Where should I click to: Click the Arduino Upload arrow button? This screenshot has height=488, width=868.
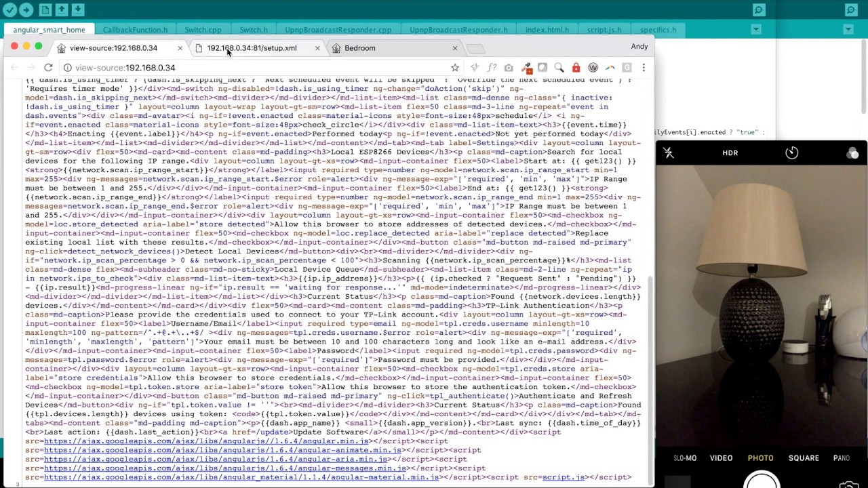pyautogui.click(x=26, y=9)
